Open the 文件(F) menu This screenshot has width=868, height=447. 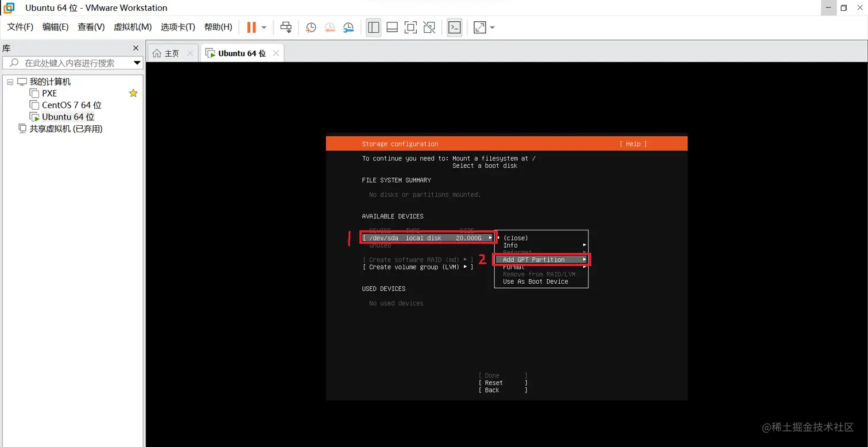point(20,27)
